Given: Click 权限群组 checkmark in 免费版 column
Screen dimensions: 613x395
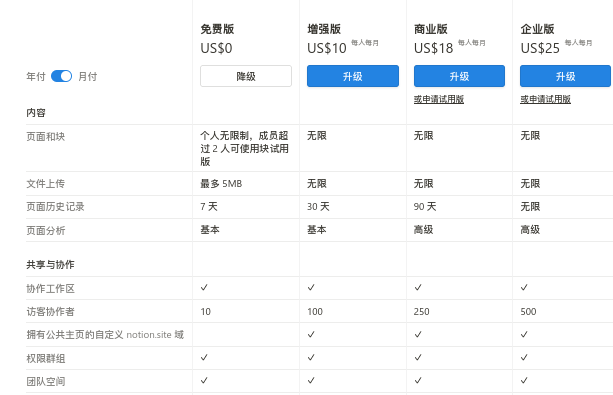Looking at the screenshot, I should click(204, 357).
